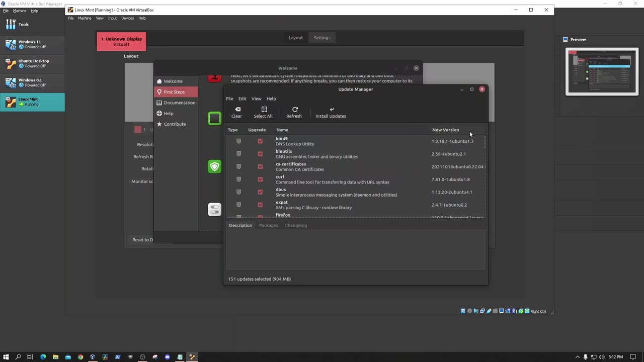The width and height of the screenshot is (644, 362).
Task: Click the Unknown Display Virtual1 monitor box
Action: [121, 41]
